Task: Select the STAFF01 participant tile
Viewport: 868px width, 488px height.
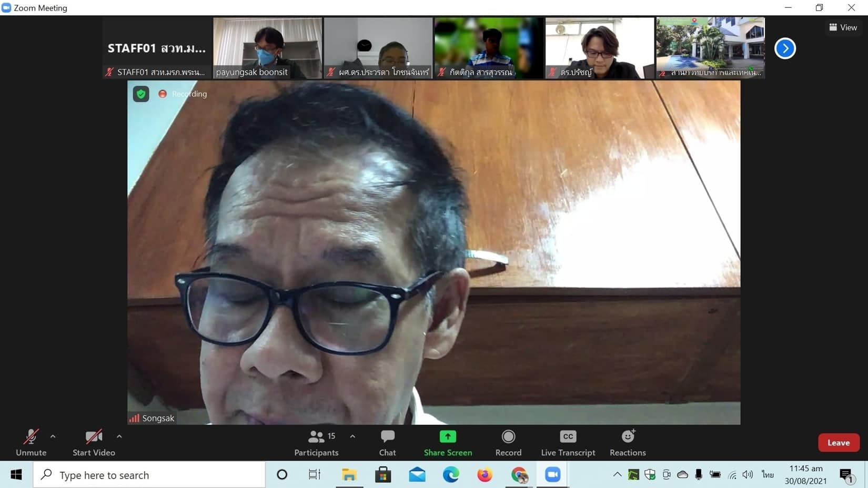Action: tap(157, 48)
